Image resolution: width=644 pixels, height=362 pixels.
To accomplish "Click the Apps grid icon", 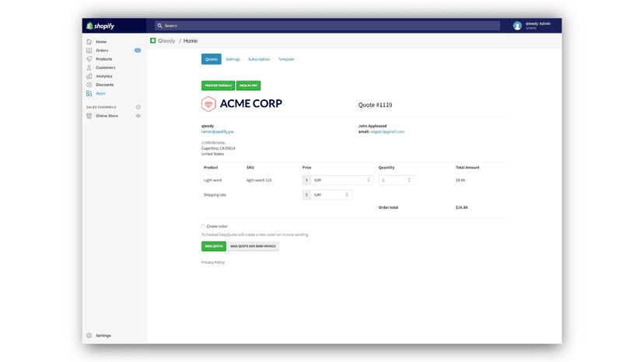I will (89, 93).
